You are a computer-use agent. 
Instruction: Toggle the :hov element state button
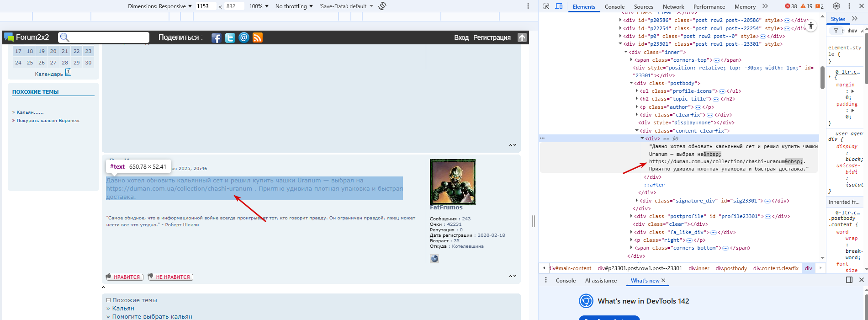tap(852, 31)
